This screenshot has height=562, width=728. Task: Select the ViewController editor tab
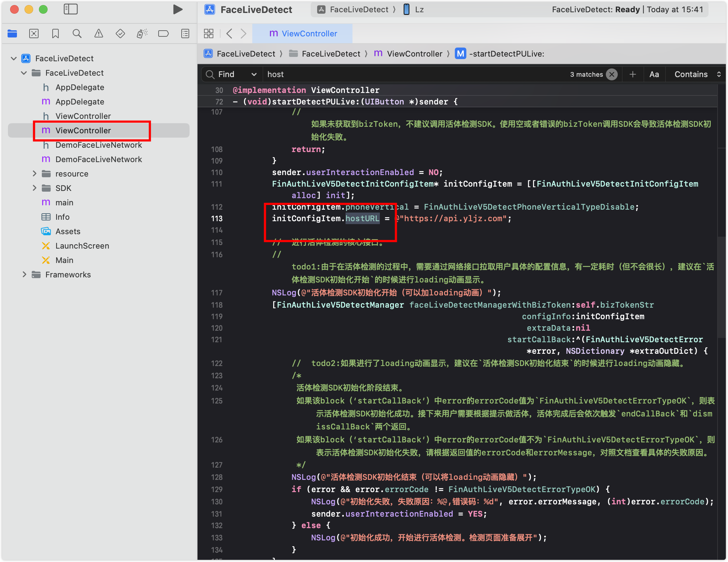tap(303, 34)
